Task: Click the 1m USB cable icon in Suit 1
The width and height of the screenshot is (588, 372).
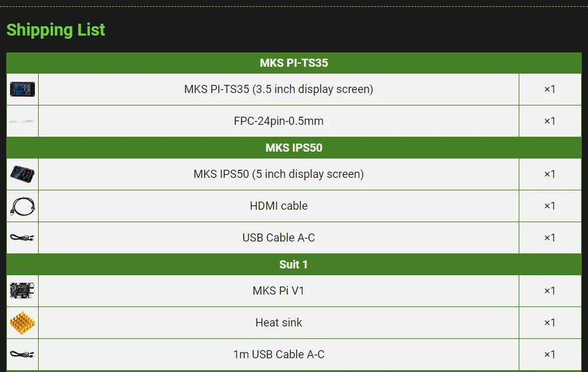Action: 22,355
